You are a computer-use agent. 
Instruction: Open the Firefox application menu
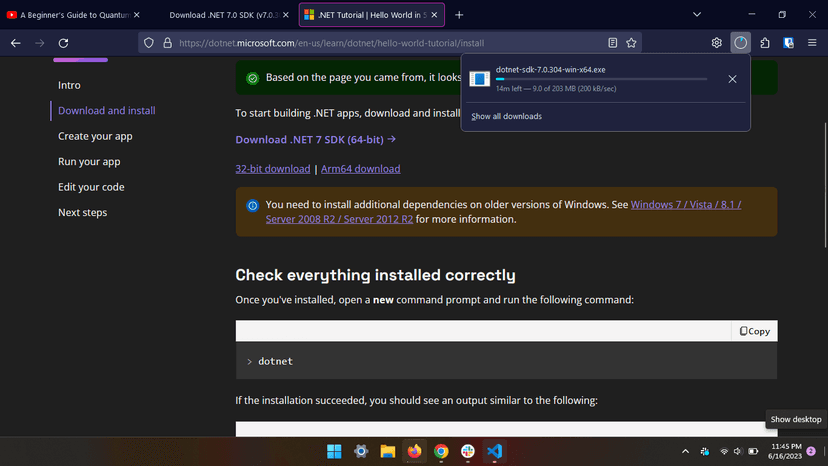[x=812, y=43]
